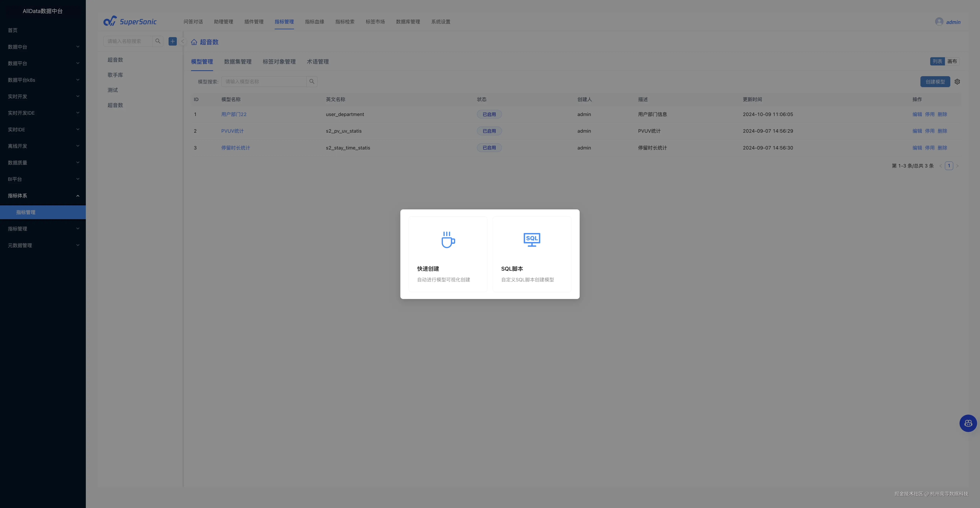Click the SuperSonic logo
980x508 pixels.
tap(130, 21)
